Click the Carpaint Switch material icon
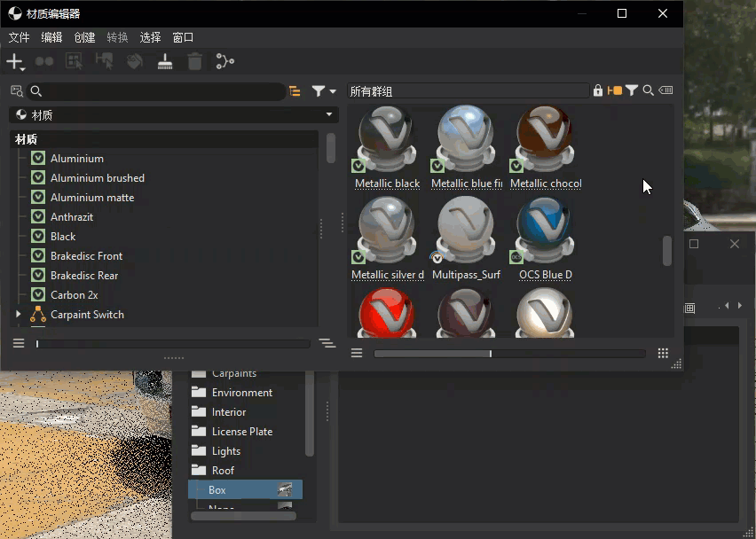This screenshot has height=539, width=756. tap(38, 314)
